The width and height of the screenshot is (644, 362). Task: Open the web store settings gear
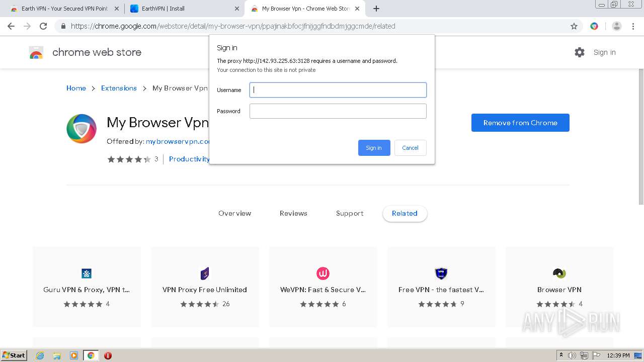click(x=580, y=52)
